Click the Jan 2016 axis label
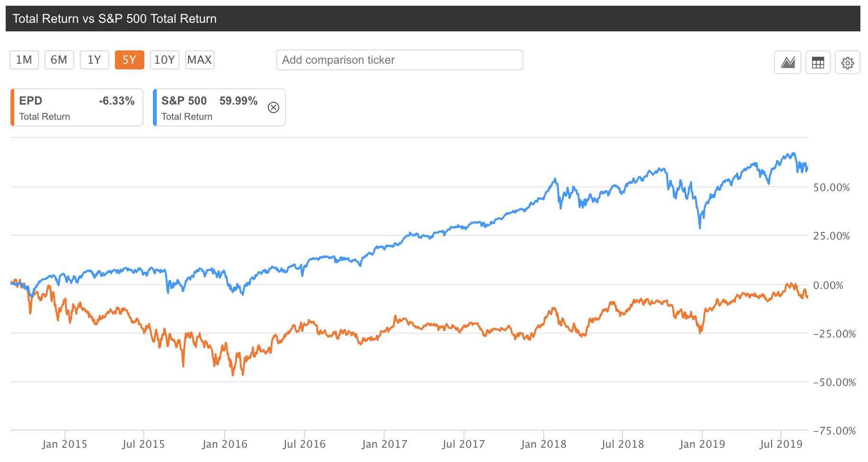Image resolution: width=868 pixels, height=462 pixels. coord(224,443)
